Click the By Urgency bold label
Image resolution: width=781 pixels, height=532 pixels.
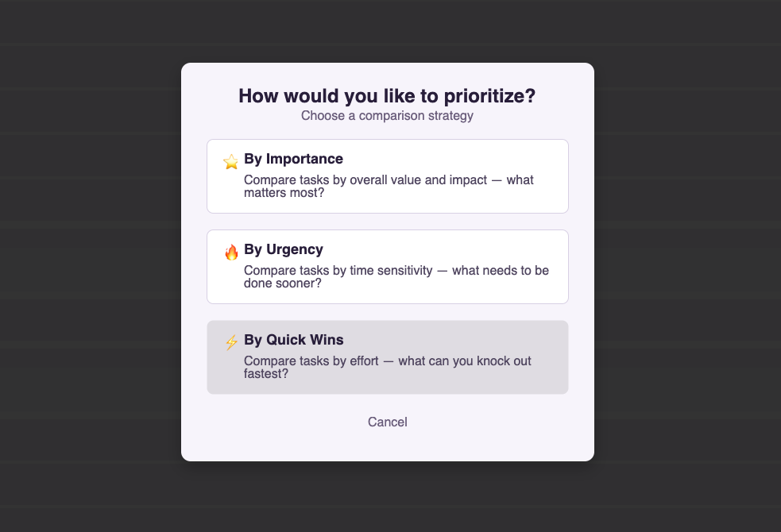pyautogui.click(x=283, y=249)
